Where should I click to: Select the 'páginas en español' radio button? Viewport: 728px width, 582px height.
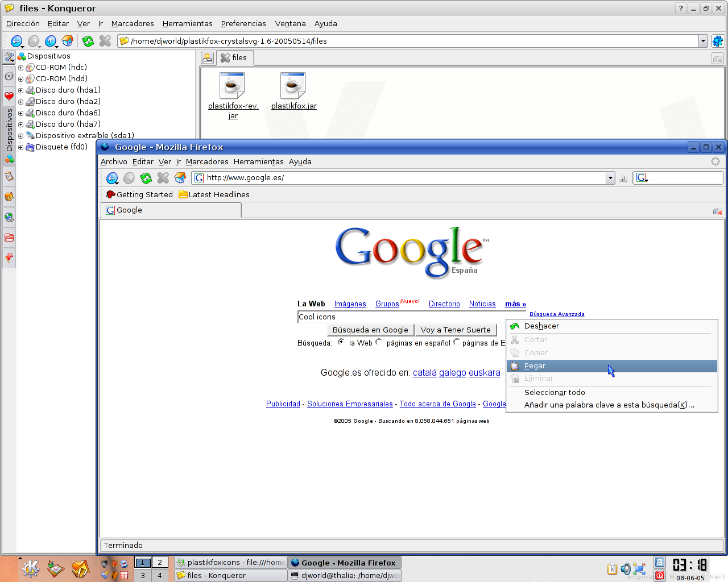[378, 342]
